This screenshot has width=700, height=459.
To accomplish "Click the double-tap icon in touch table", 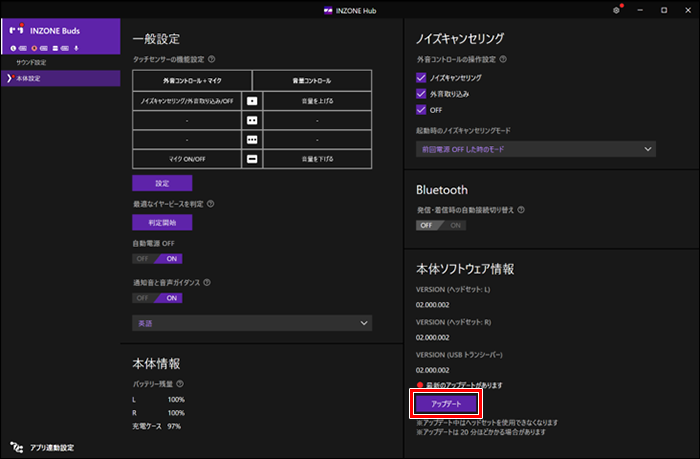I will point(252,121).
